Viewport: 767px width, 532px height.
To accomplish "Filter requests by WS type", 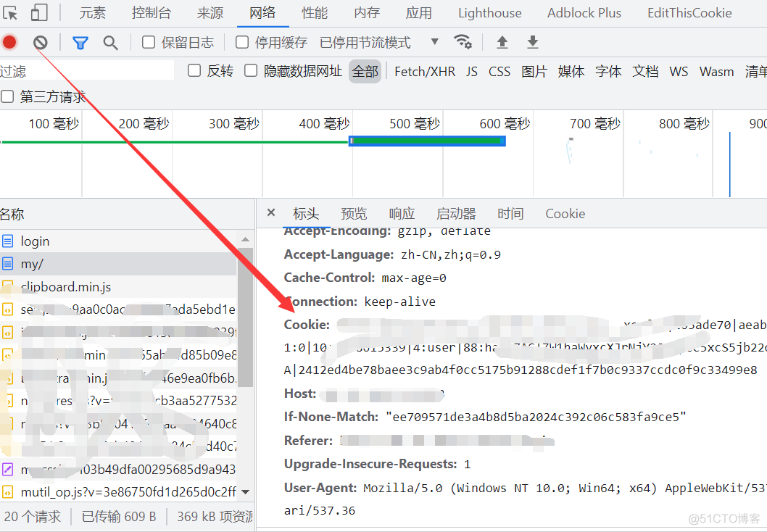I will [679, 71].
